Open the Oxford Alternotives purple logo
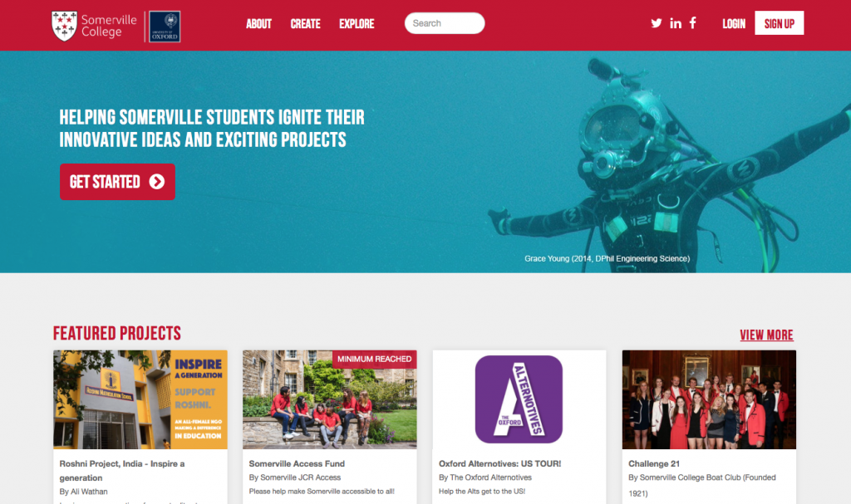This screenshot has width=851, height=504. pos(519,399)
